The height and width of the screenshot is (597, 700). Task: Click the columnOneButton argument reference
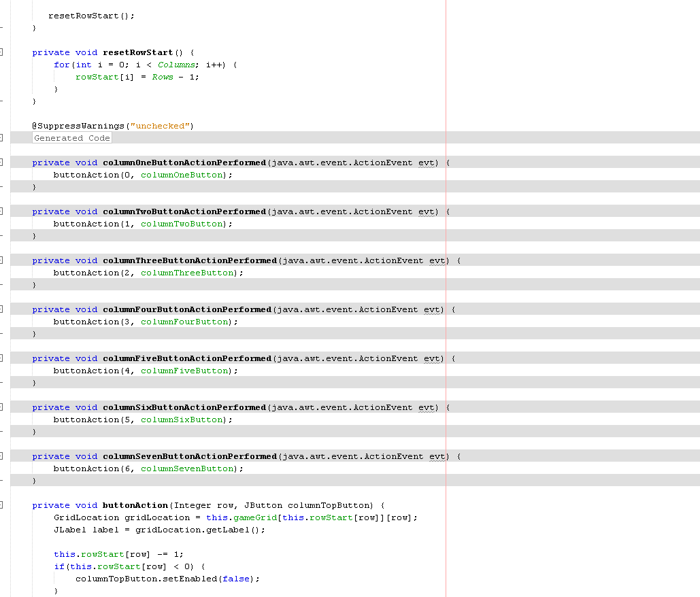pyautogui.click(x=181, y=175)
